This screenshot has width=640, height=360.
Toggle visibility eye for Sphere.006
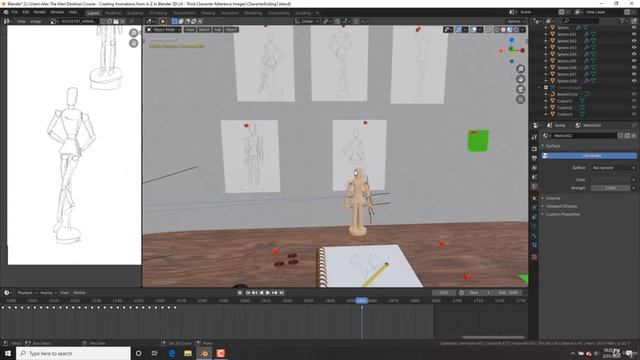(x=634, y=67)
